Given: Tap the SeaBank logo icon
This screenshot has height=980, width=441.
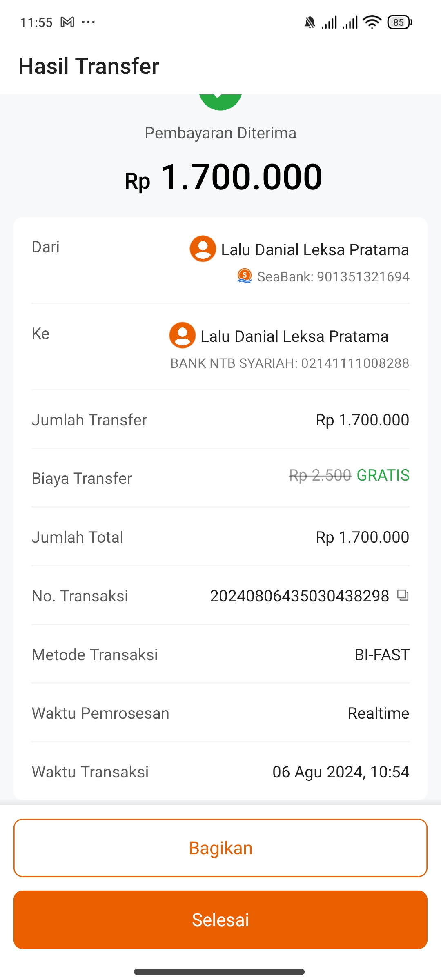Looking at the screenshot, I should tap(245, 276).
